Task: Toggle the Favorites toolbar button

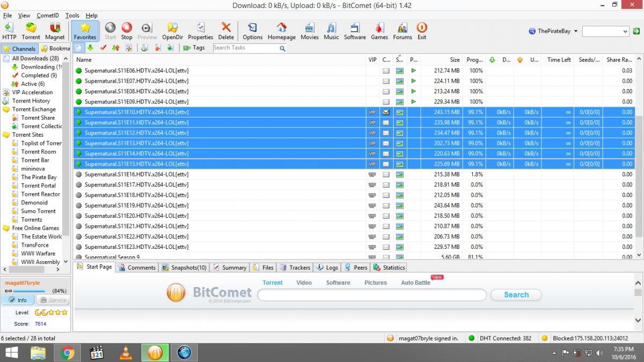Action: 85,31
